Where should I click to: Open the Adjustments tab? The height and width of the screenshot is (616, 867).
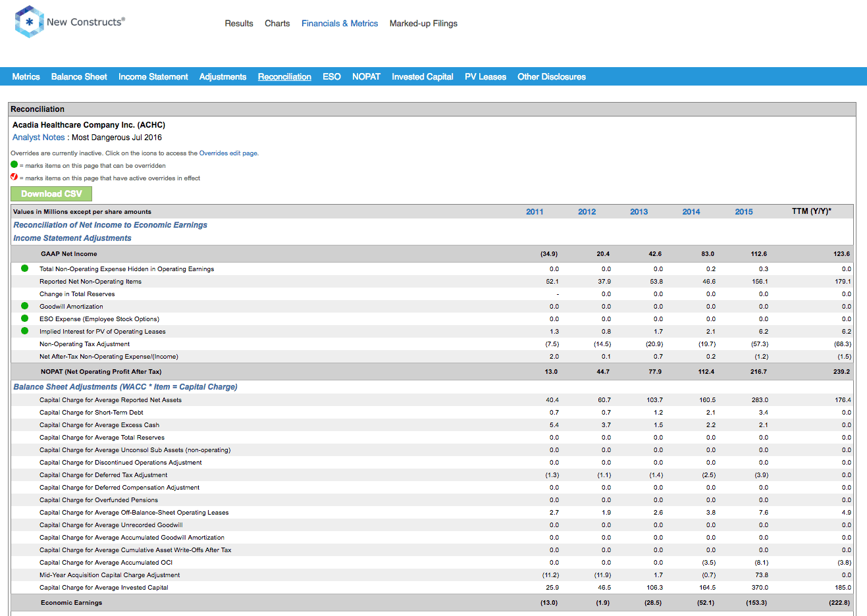point(223,76)
